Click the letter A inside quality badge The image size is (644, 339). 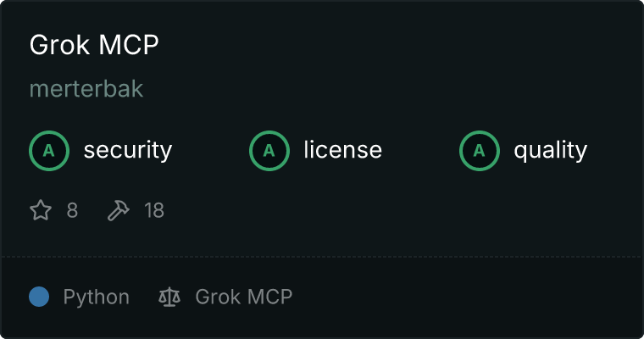click(x=480, y=151)
